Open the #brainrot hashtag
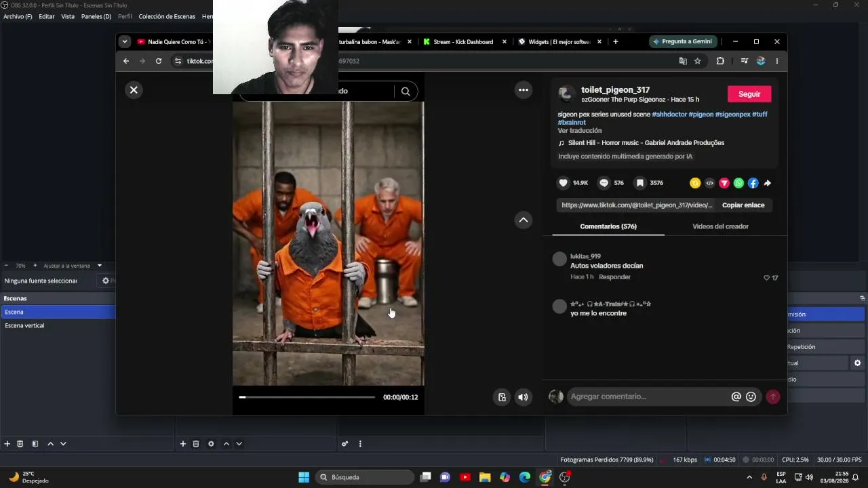868x488 pixels. coord(572,123)
